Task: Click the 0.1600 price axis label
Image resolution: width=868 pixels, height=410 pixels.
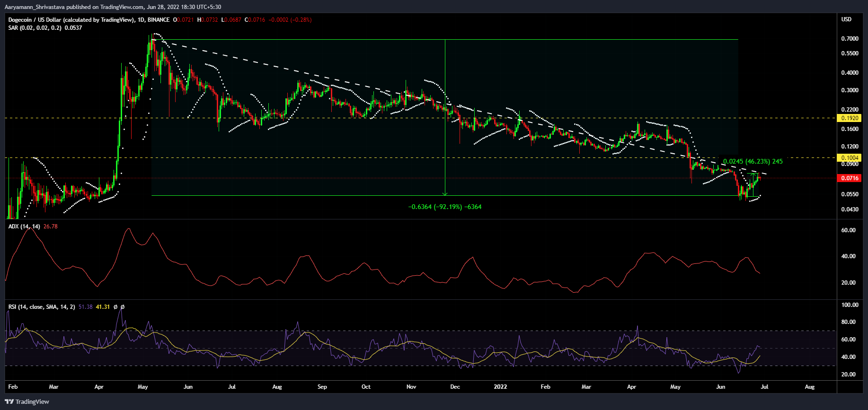Action: pos(850,129)
